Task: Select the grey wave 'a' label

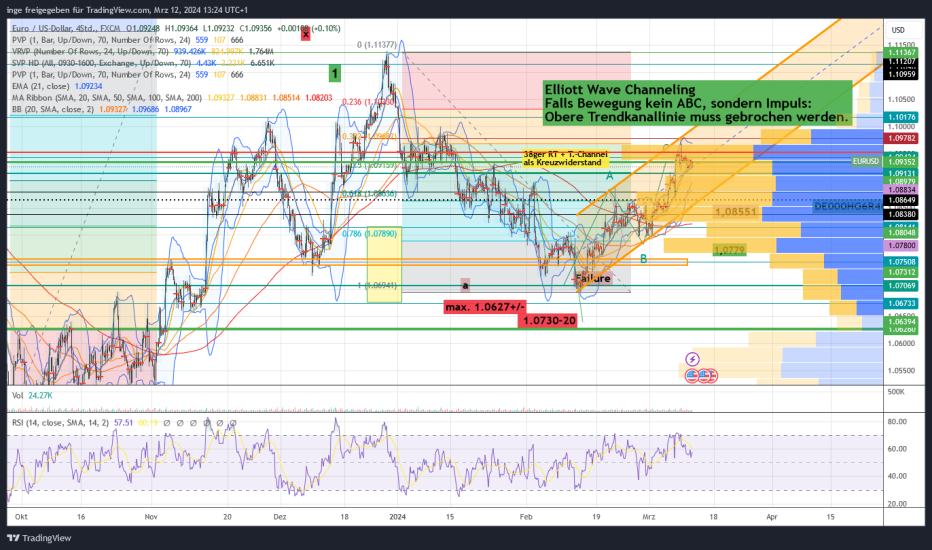Action: pyautogui.click(x=464, y=285)
